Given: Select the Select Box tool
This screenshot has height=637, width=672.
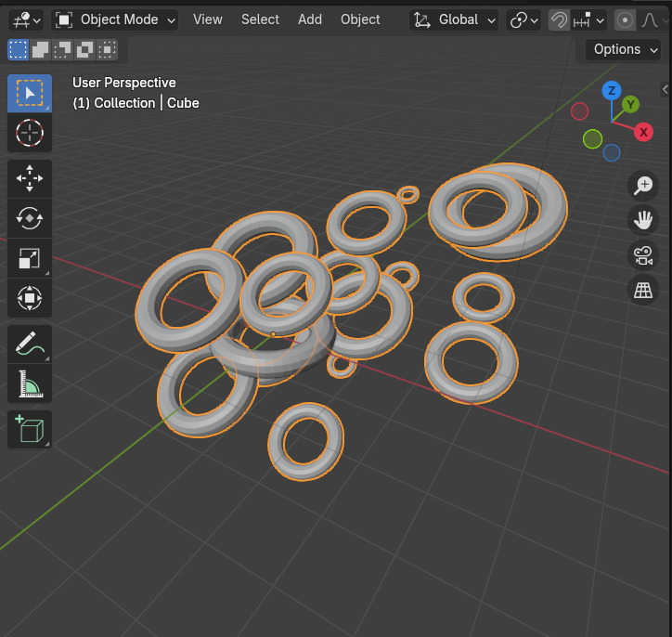Looking at the screenshot, I should click(x=30, y=94).
